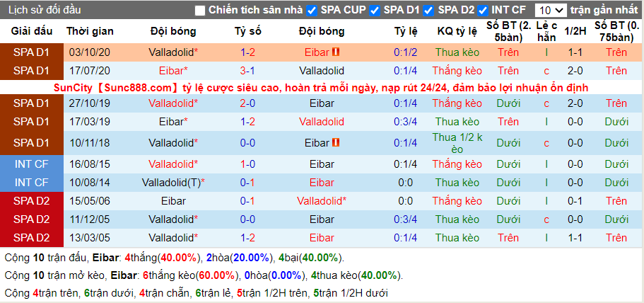Click the 0:3/4 odds on 11/12/05
This screenshot has height=303, width=644.
(405, 219)
